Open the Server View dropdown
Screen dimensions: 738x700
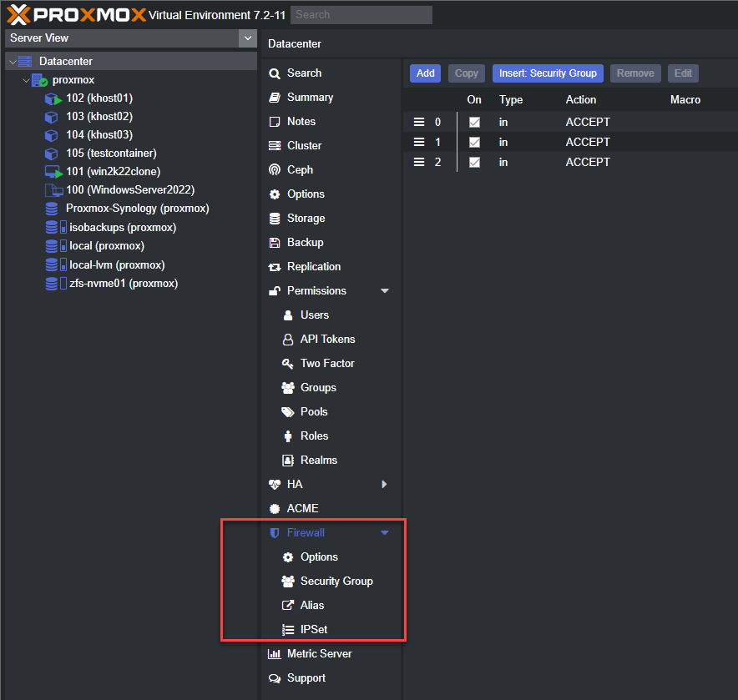pyautogui.click(x=248, y=38)
